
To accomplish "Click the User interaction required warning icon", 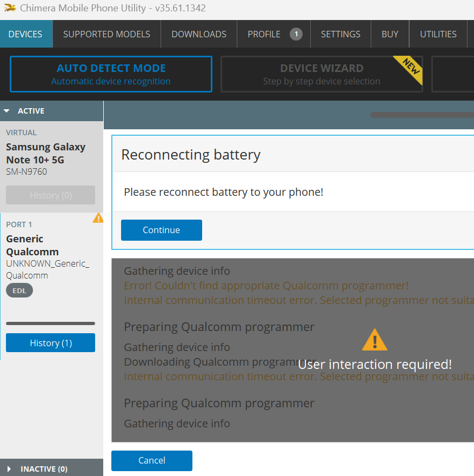I will [375, 339].
